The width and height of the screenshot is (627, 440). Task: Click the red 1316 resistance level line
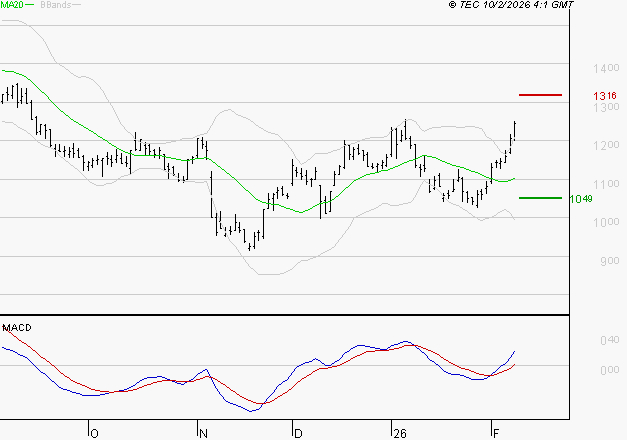540,95
